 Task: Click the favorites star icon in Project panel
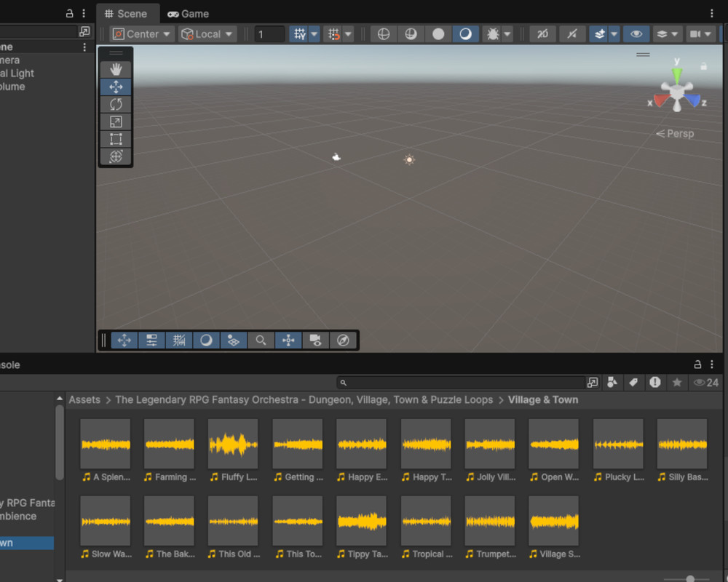coord(676,383)
